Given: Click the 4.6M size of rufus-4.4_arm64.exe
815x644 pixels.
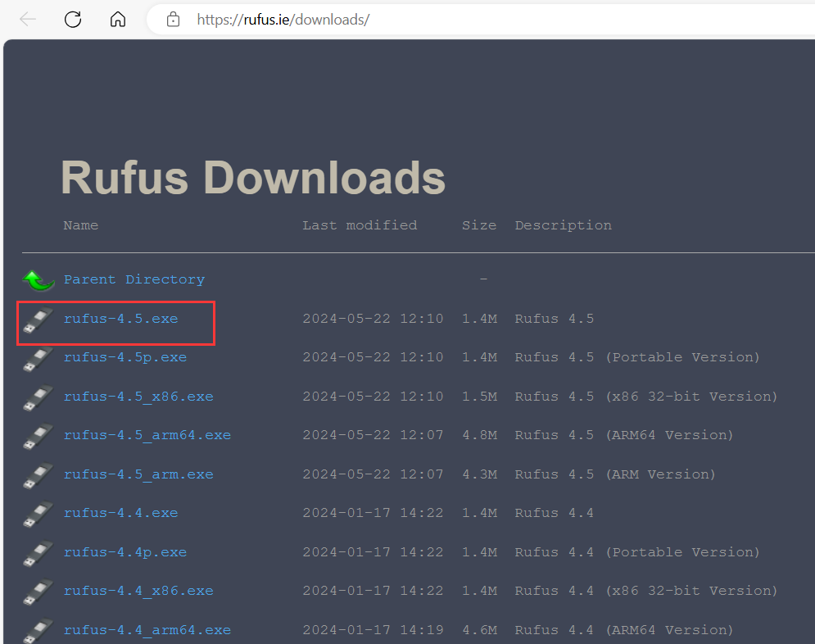Looking at the screenshot, I should pos(479,630).
